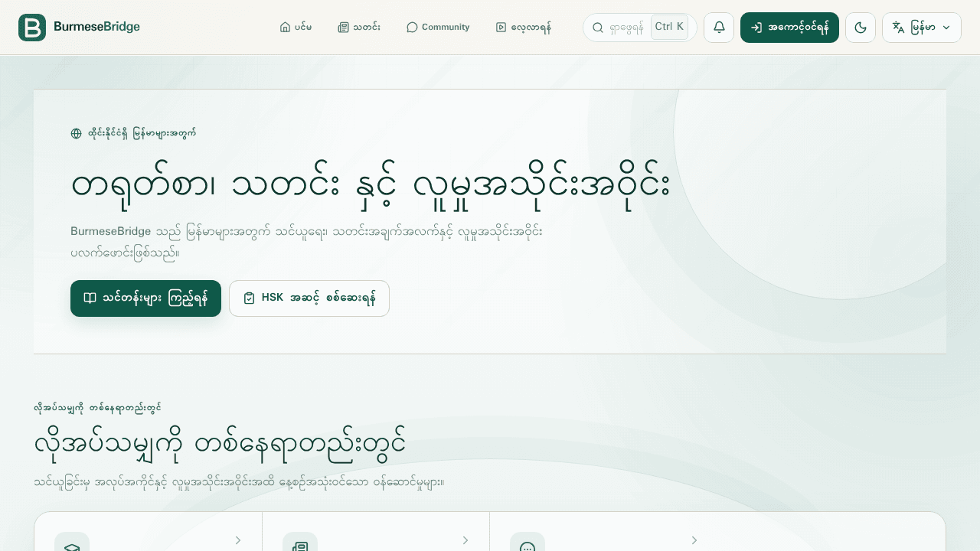Click the သင်တန်းများ ကြည့်ရန် courses button
The height and width of the screenshot is (551, 980).
tap(145, 298)
